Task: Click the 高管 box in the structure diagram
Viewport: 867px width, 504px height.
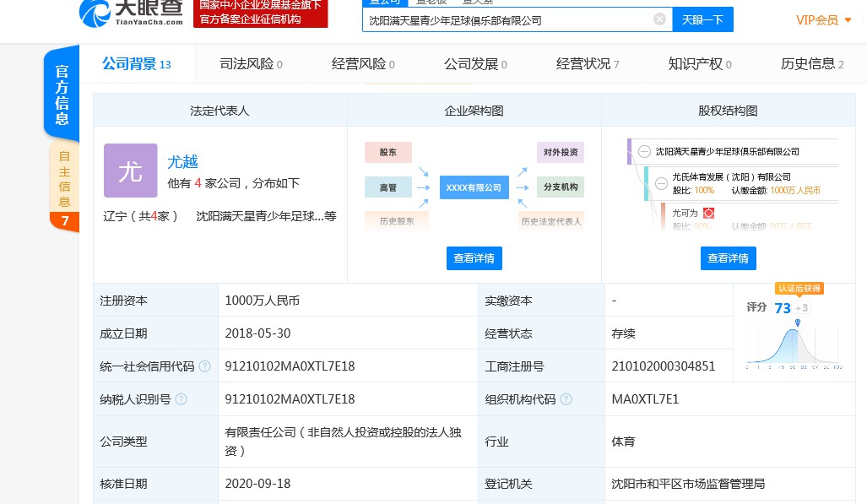Action: [x=388, y=187]
